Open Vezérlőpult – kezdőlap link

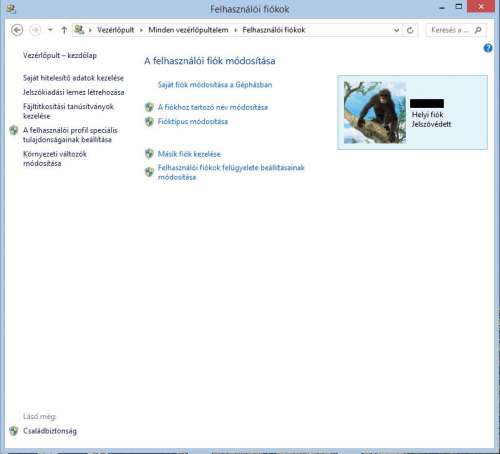(60, 55)
